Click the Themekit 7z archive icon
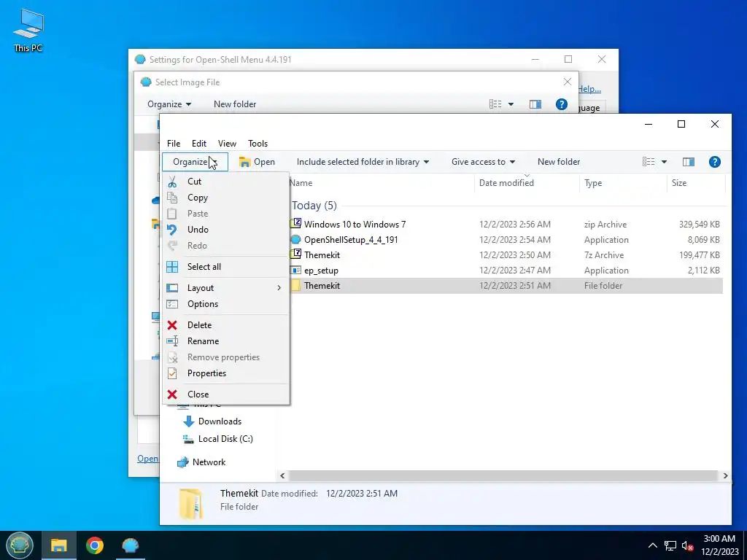 tap(296, 254)
